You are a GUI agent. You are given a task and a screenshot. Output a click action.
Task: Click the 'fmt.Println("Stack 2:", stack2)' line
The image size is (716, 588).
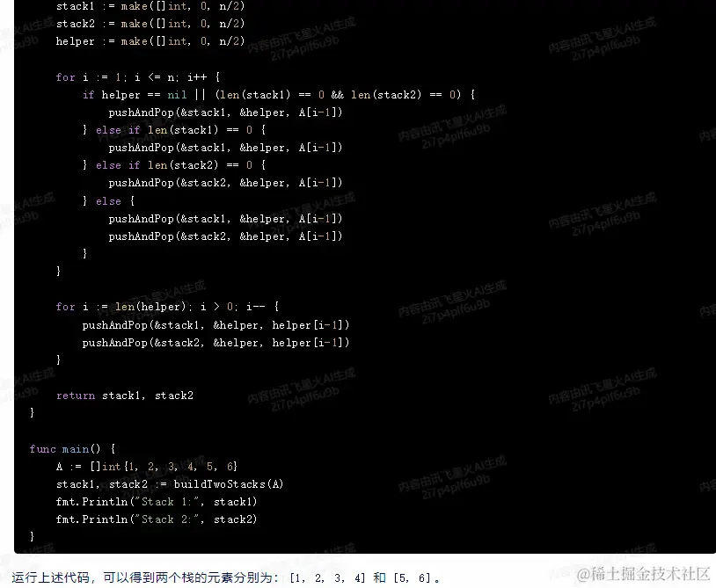(x=157, y=519)
